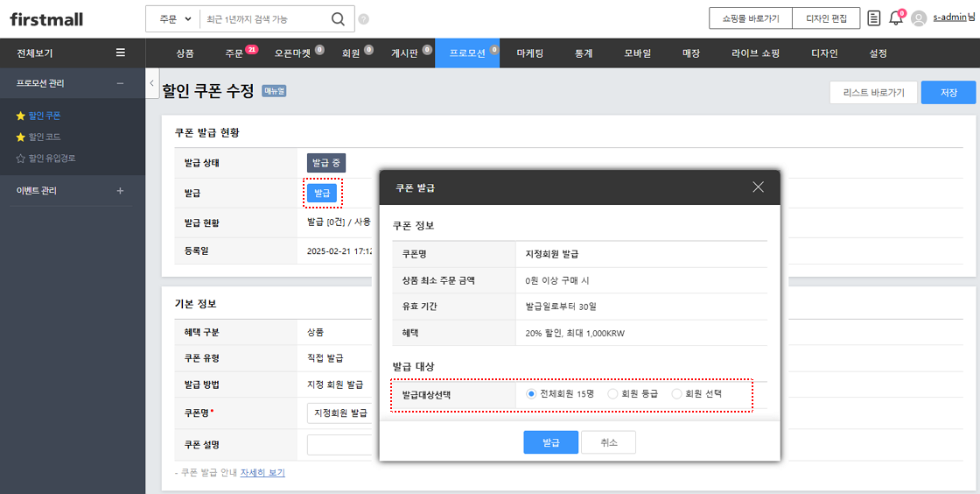This screenshot has height=494, width=980.
Task: Expand the 이벤트 관리 section
Action: click(x=120, y=191)
